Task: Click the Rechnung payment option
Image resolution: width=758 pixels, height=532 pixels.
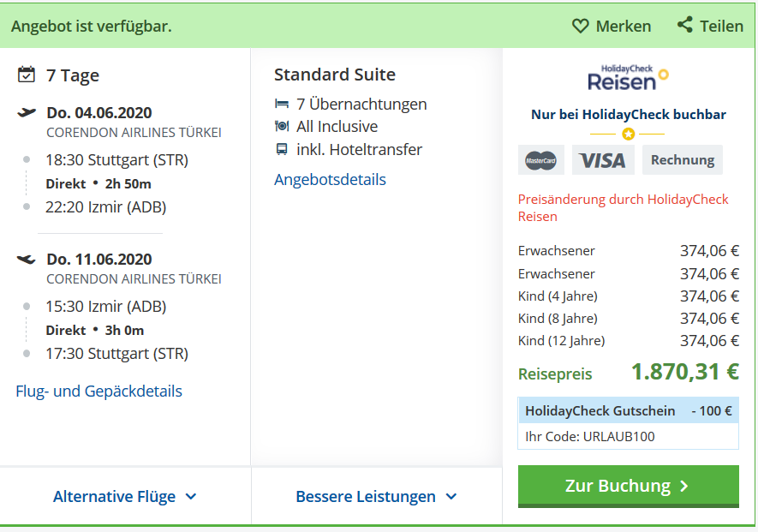Action: pyautogui.click(x=682, y=160)
